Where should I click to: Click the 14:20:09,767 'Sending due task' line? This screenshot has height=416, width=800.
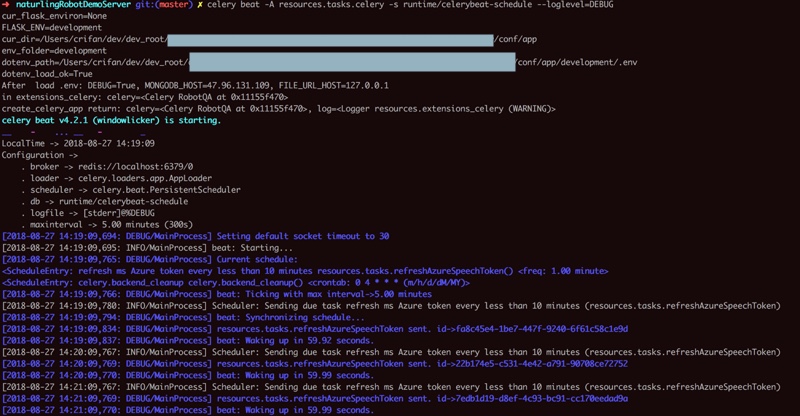tap(391, 352)
